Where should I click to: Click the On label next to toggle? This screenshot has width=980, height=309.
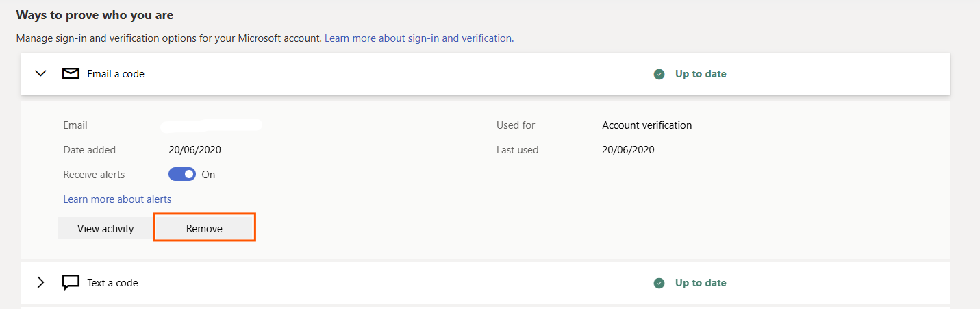click(208, 175)
